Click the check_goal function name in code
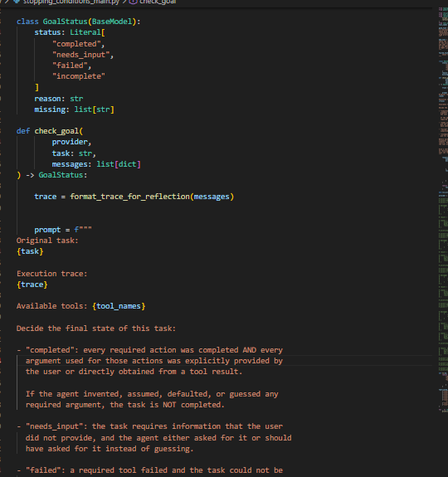The height and width of the screenshot is (477, 448). [x=56, y=131]
